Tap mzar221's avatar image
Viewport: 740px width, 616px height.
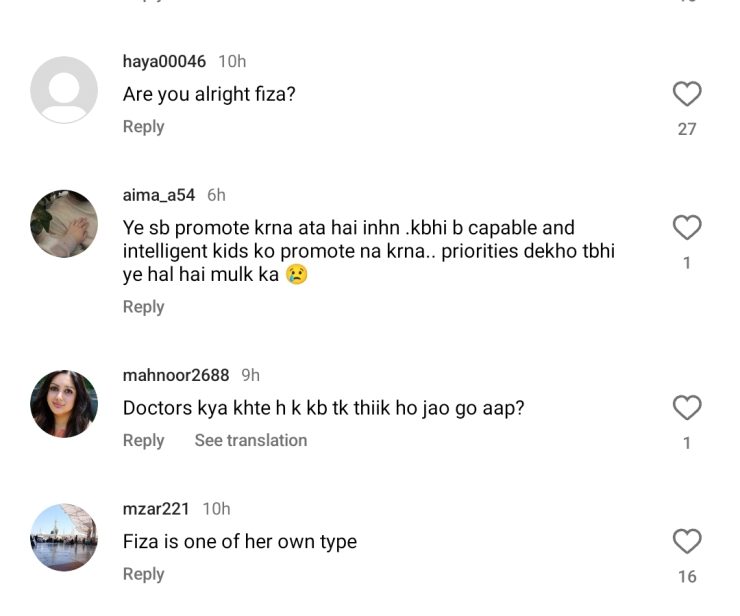64,537
